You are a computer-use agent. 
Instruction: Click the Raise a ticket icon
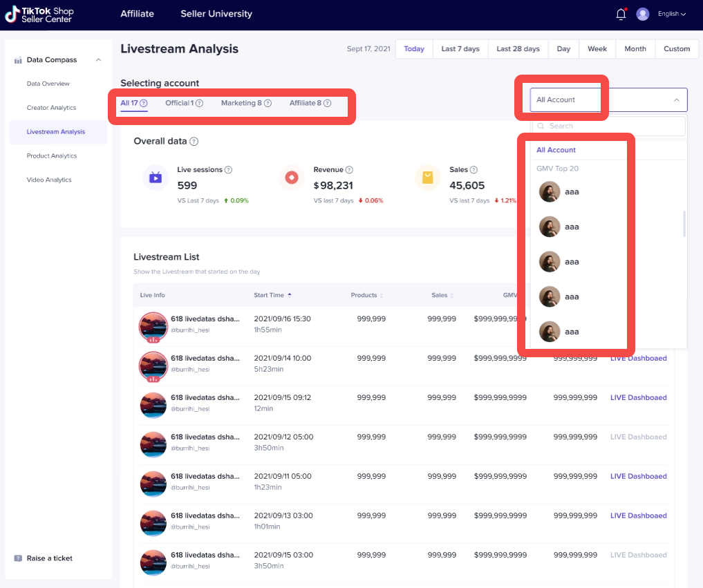19,558
